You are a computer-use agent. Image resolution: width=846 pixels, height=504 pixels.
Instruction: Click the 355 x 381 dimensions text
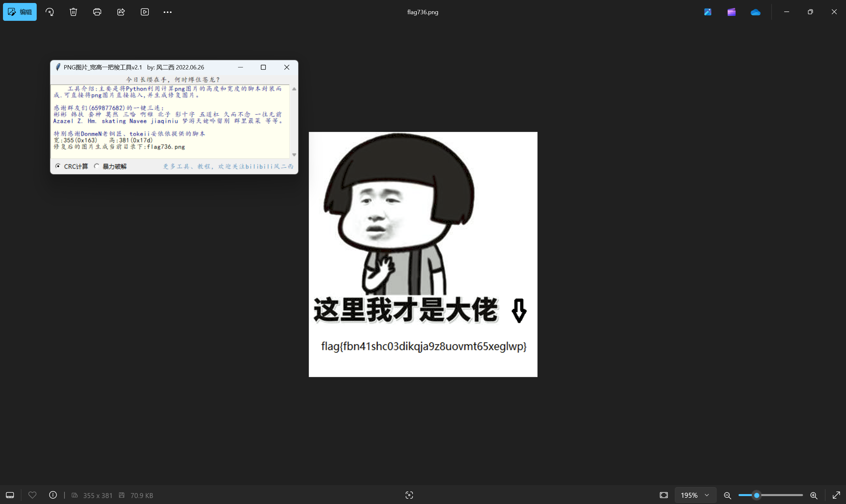click(x=98, y=495)
